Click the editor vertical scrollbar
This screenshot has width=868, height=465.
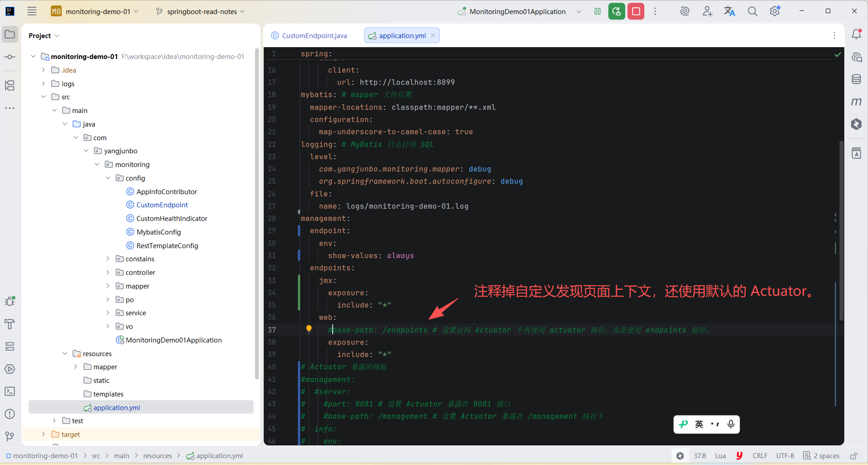click(x=841, y=230)
